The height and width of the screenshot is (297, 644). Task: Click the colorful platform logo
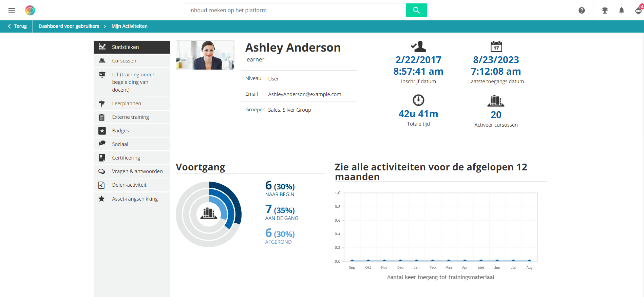pos(30,10)
